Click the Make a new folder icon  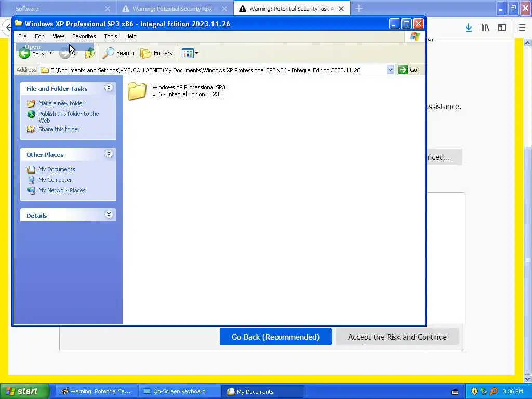tap(31, 103)
